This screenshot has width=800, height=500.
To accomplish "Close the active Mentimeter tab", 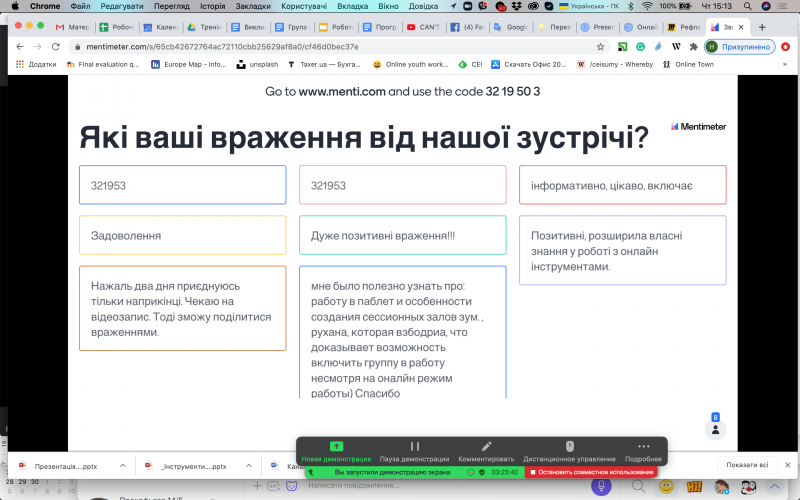I will 741,27.
